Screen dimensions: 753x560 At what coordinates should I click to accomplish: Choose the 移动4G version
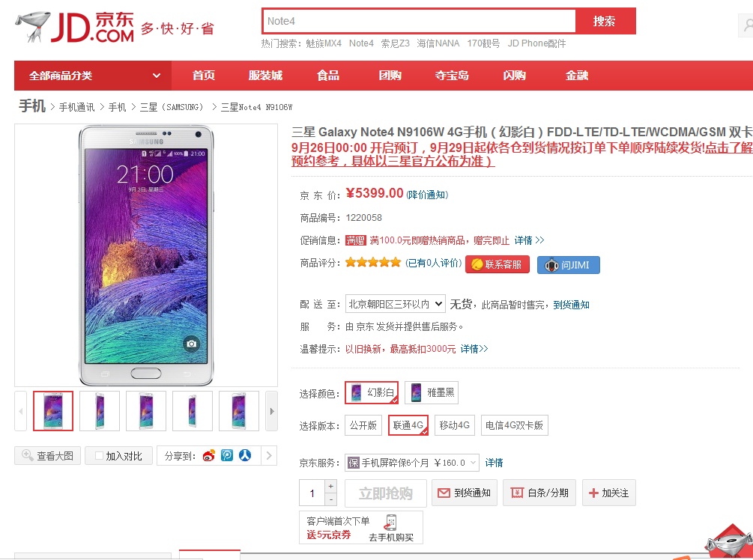(x=455, y=425)
